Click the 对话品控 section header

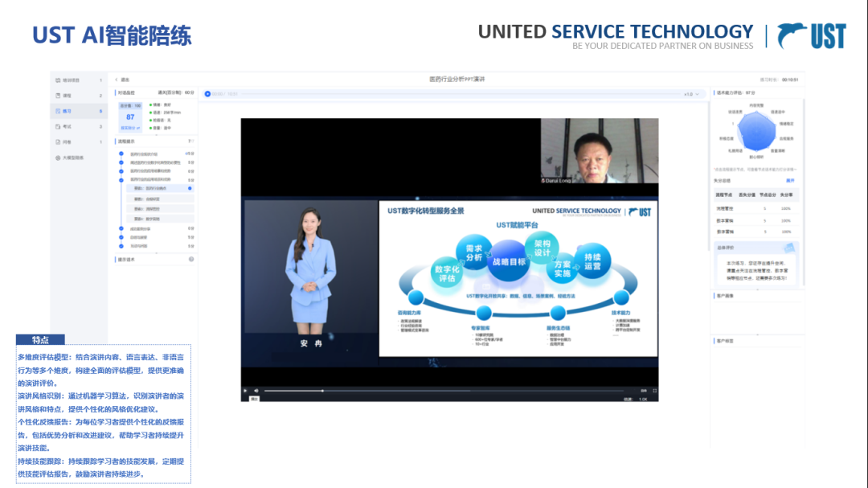pos(126,93)
